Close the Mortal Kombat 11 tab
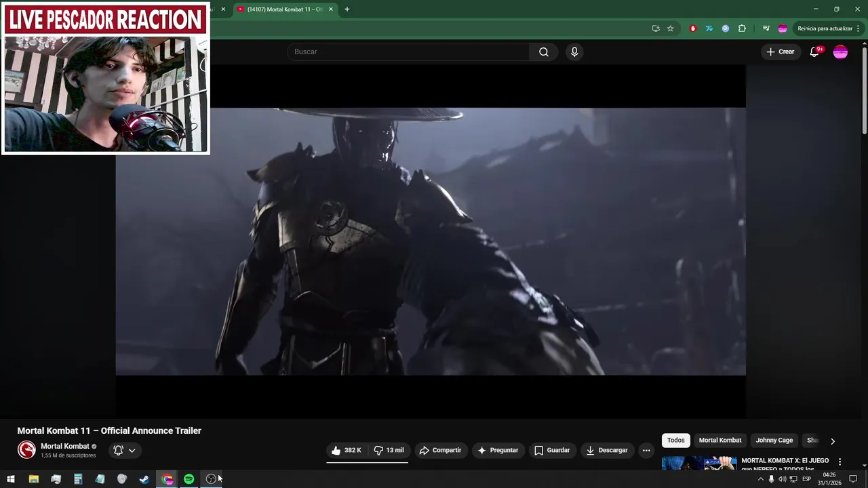 point(331,9)
